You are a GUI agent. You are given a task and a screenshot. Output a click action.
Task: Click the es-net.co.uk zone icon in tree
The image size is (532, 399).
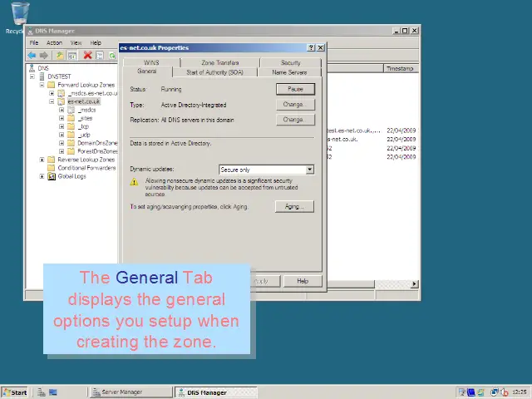[x=61, y=101]
